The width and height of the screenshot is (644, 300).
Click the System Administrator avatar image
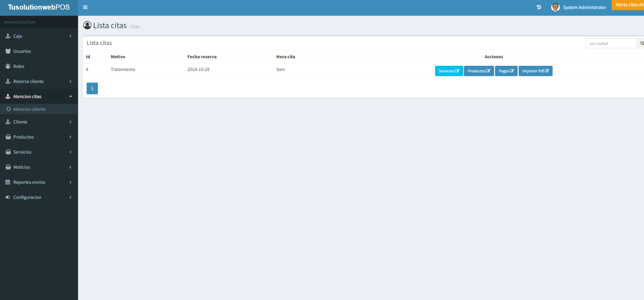coord(556,7)
